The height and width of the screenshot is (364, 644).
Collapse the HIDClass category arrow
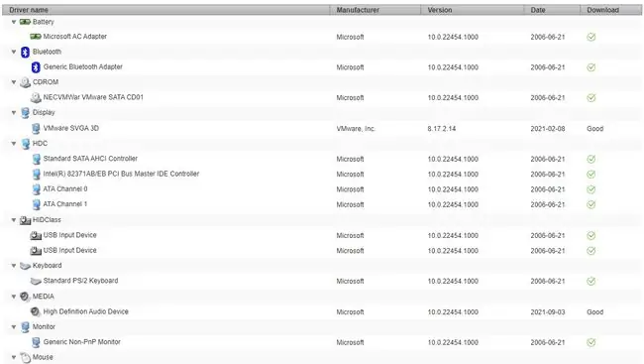[x=14, y=220]
